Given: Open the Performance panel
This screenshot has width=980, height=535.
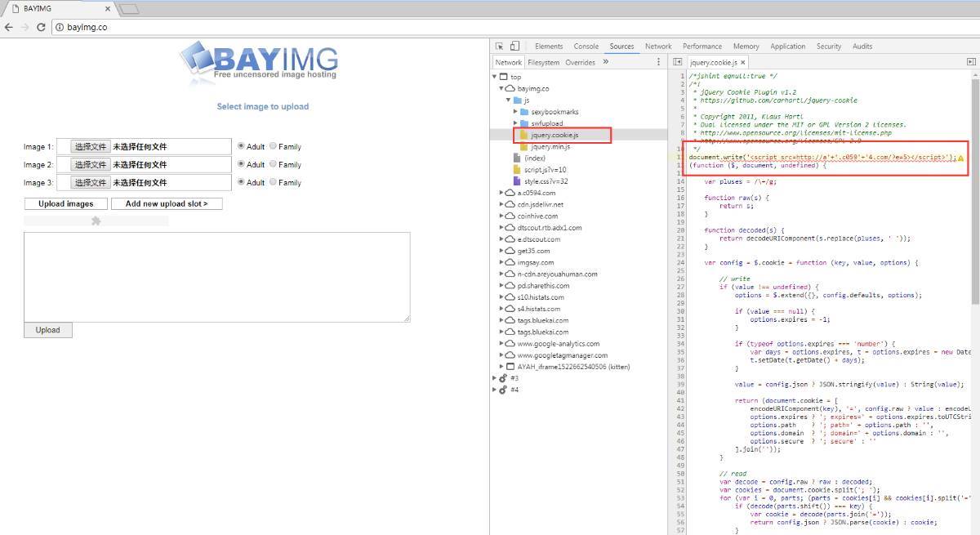Looking at the screenshot, I should coord(702,47).
